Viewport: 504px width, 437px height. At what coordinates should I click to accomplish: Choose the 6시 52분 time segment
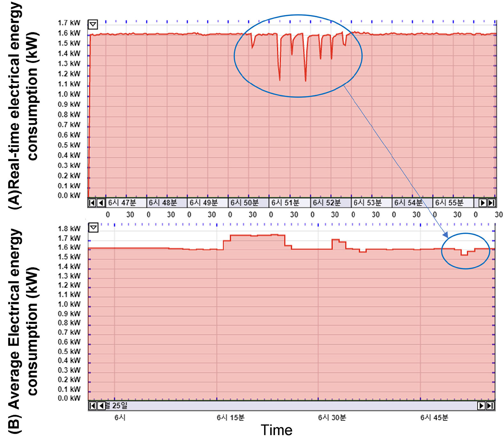331,203
